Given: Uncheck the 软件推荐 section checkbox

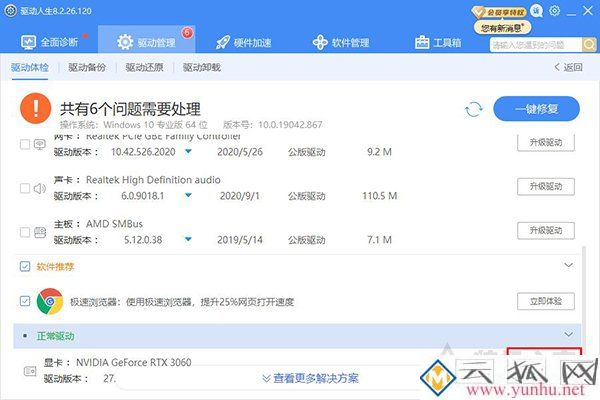Looking at the screenshot, I should coord(25,266).
